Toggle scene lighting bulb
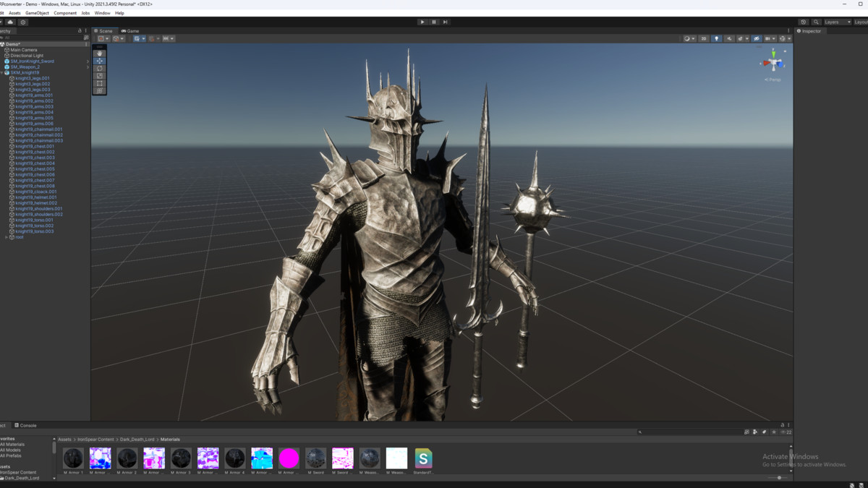 pyautogui.click(x=716, y=39)
